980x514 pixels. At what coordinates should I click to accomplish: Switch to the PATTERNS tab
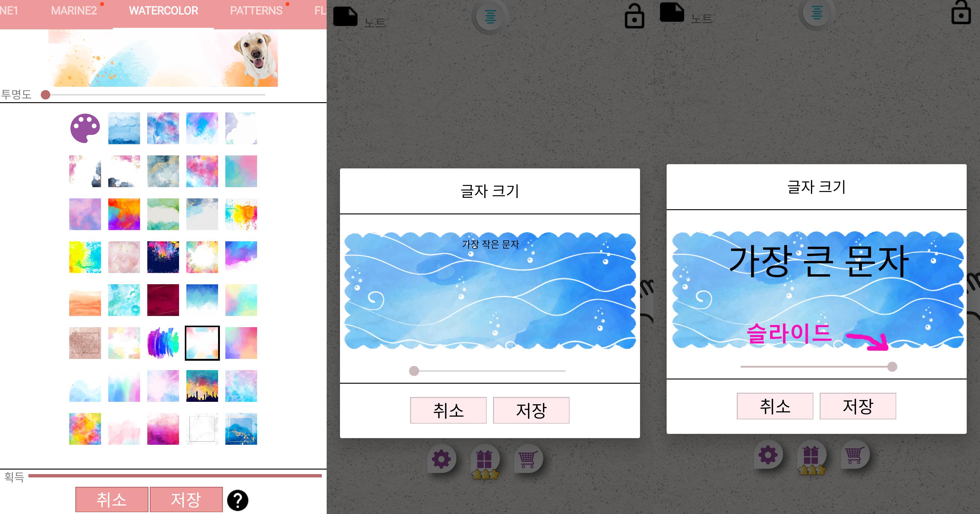point(256,11)
